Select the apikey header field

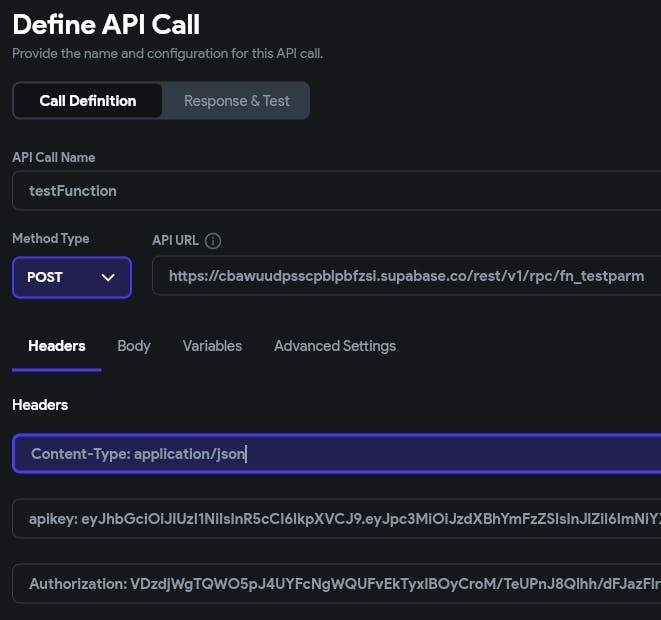(336, 519)
